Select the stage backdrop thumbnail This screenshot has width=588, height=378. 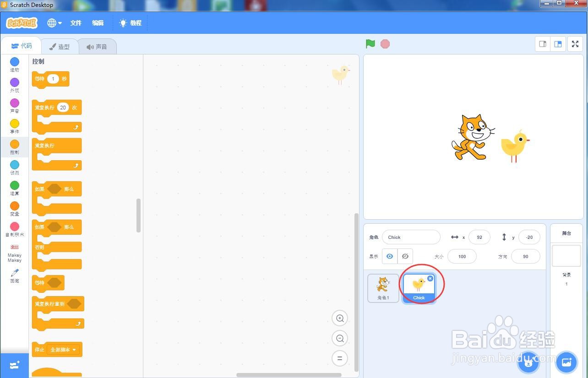pyautogui.click(x=566, y=256)
